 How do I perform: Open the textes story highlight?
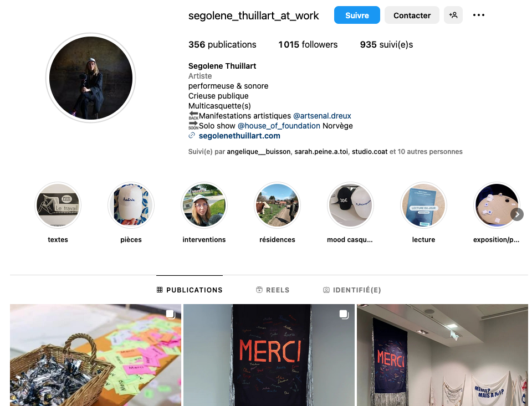(x=58, y=205)
